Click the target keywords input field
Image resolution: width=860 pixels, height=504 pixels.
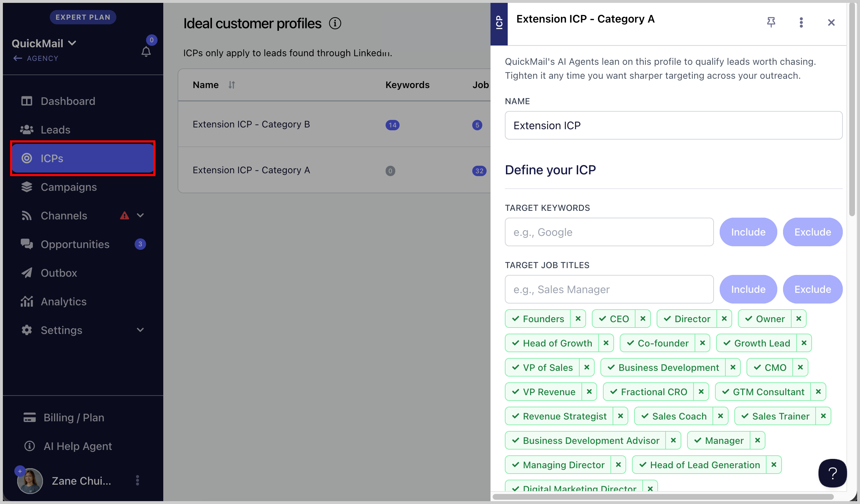click(x=609, y=232)
